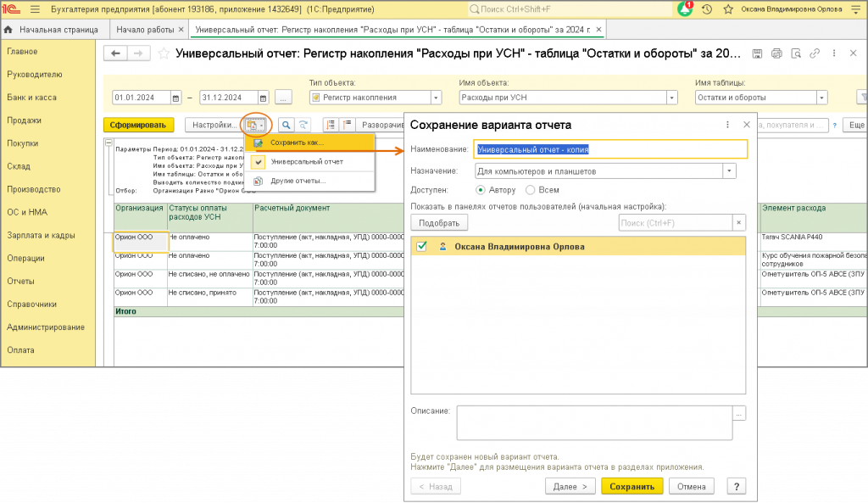Click the favorites star in title bar

click(x=728, y=9)
